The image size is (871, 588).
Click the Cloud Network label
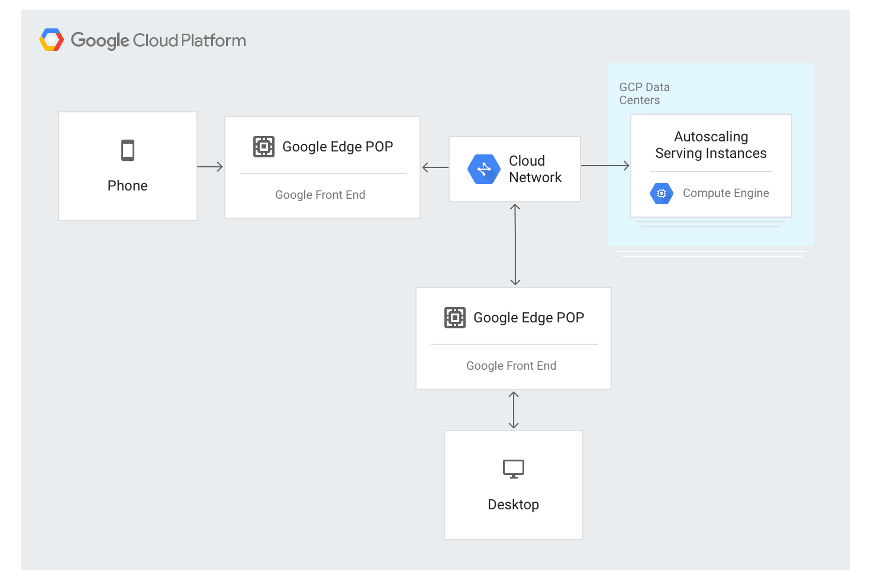pyautogui.click(x=535, y=169)
